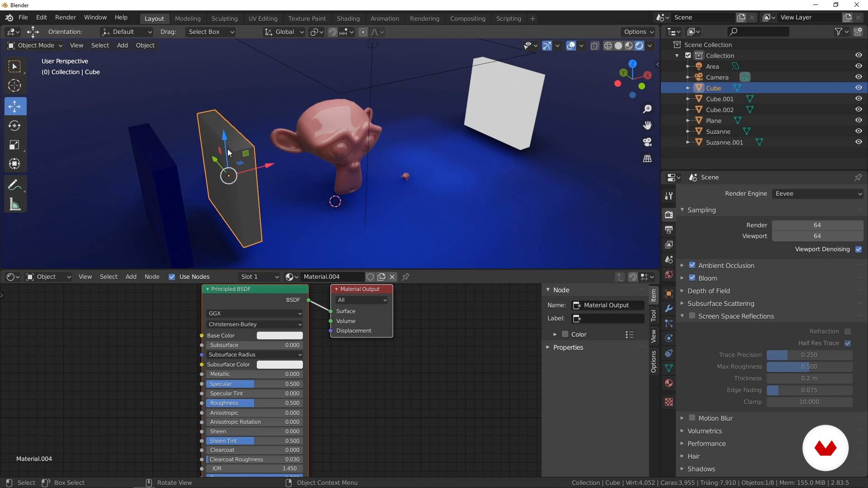Open the Render menu
Screen dimensions: 868x488
66,17
